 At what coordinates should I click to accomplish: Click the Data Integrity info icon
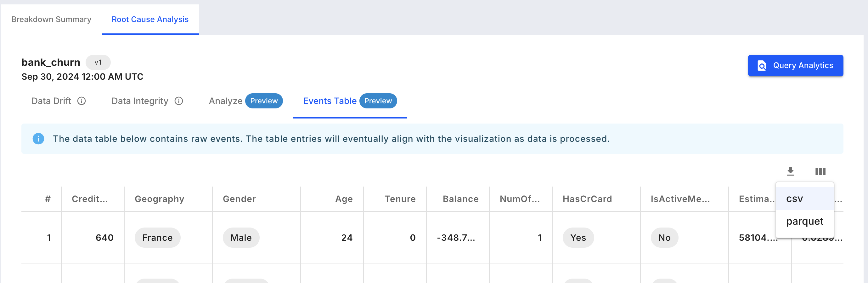[178, 101]
